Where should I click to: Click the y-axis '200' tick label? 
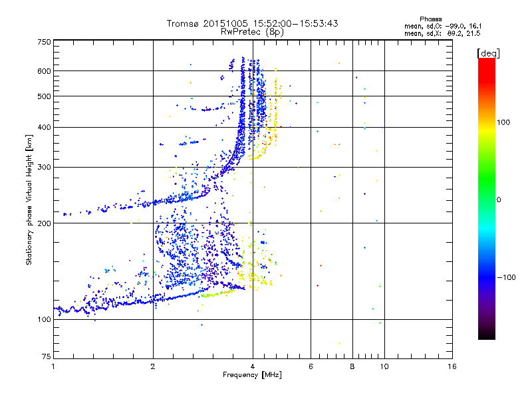coord(44,223)
